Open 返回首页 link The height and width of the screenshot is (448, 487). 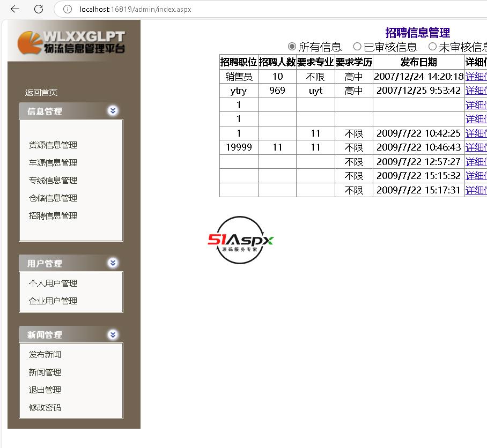41,93
